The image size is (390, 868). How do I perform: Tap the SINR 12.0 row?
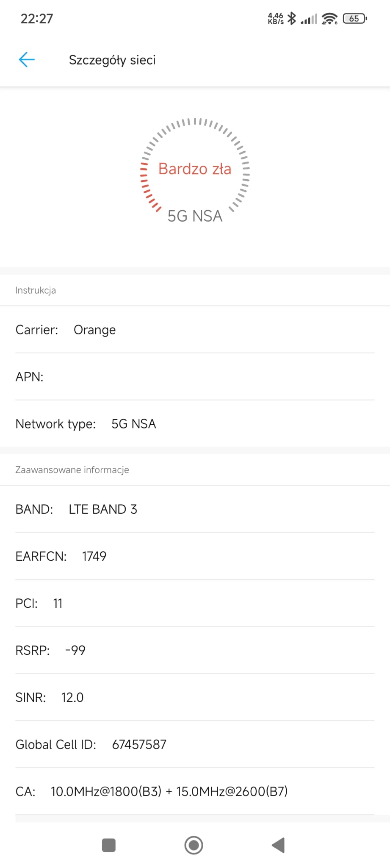pyautogui.click(x=195, y=697)
